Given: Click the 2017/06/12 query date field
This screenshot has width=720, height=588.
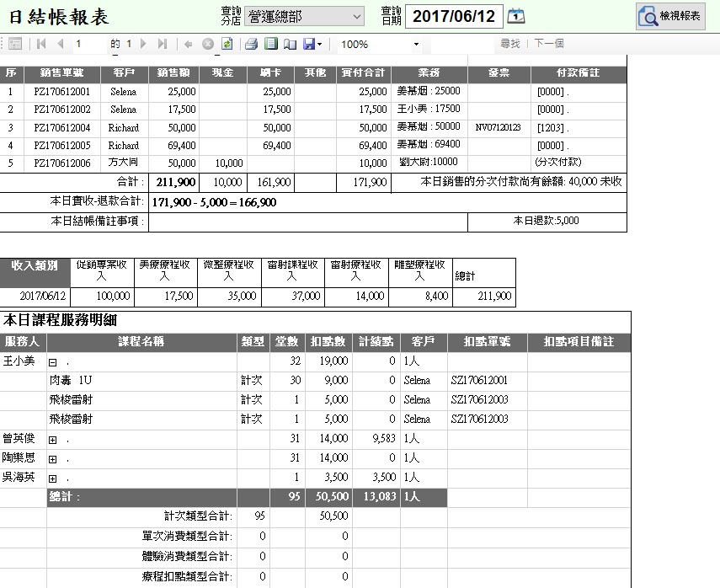Looking at the screenshot, I should click(x=455, y=16).
